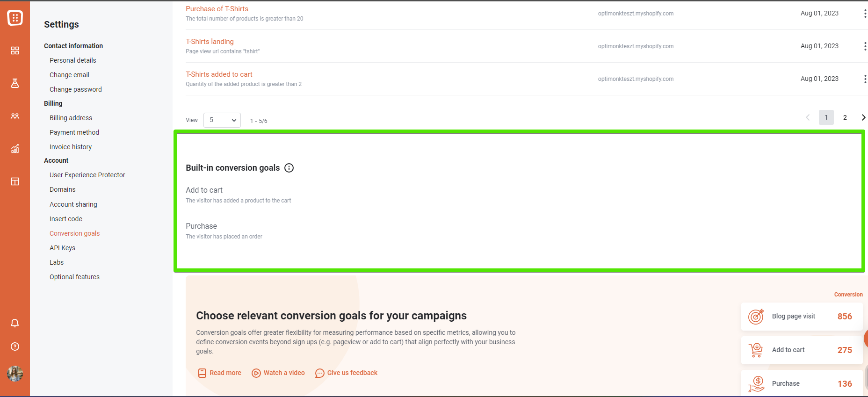Screen dimensions: 868x397
Task: Open the templates layout icon in sidebar
Action: point(15,181)
